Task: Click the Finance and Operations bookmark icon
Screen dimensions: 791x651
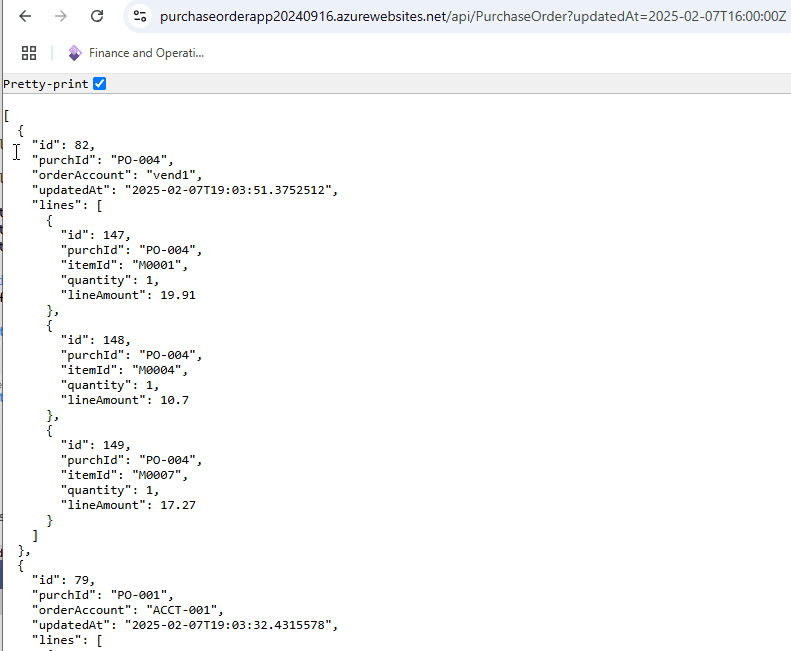Action: point(75,53)
